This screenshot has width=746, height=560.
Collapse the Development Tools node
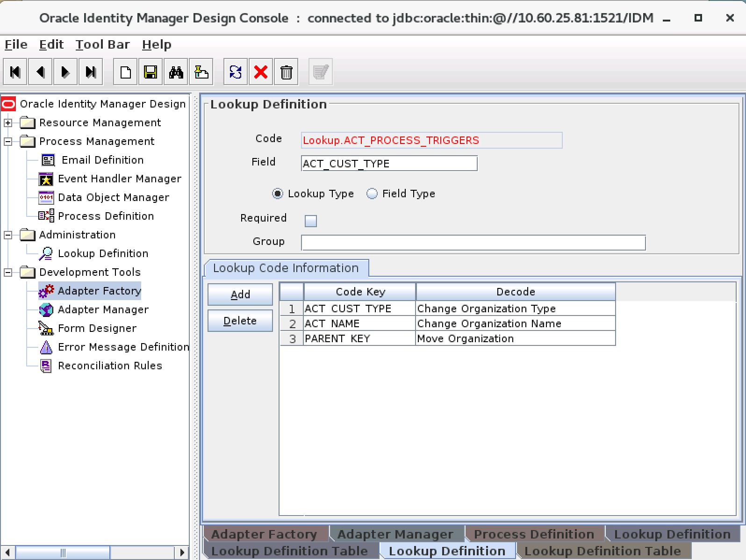pos(8,273)
